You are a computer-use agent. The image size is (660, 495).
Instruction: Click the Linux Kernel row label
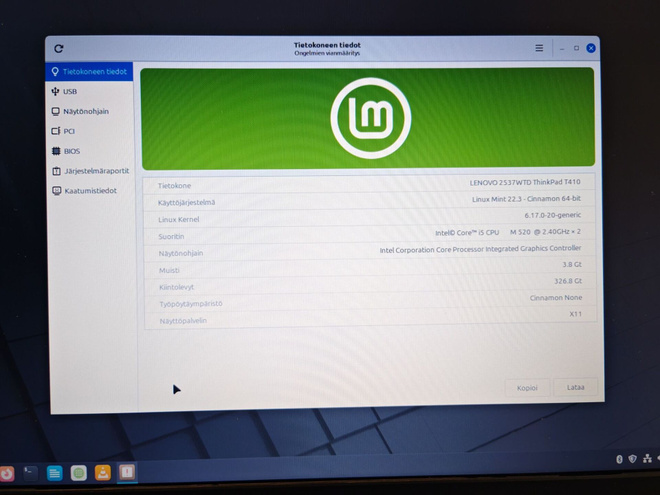(178, 219)
